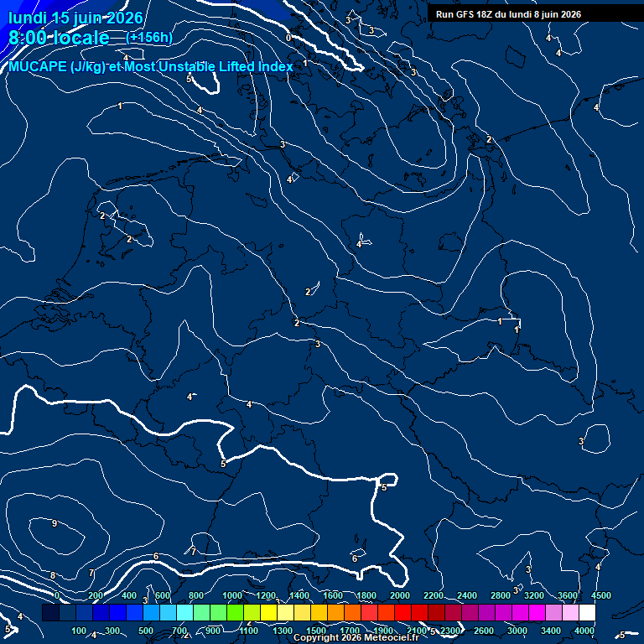Click the '4500' scale label

[x=601, y=595]
